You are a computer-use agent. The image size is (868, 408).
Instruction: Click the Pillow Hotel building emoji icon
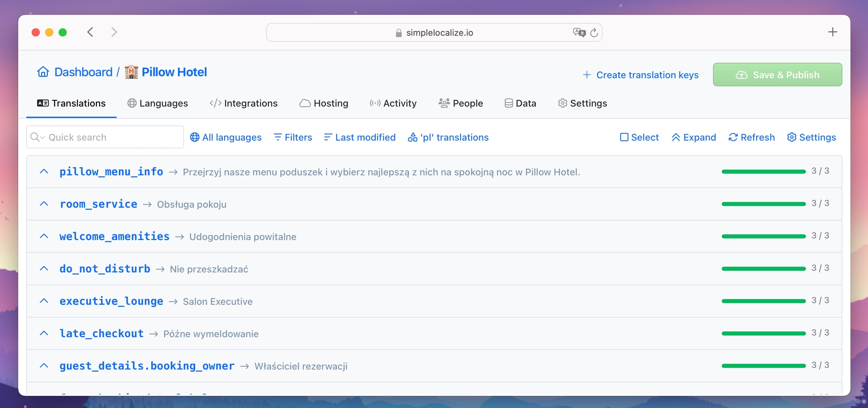pyautogui.click(x=131, y=72)
